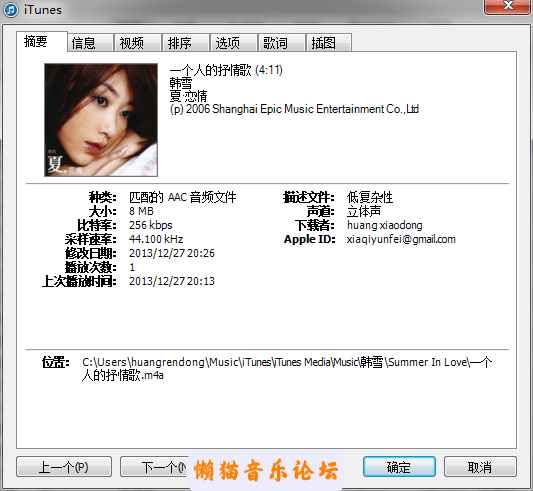Click the iTunes icon in title bar
Image resolution: width=533 pixels, height=491 pixels.
pyautogui.click(x=10, y=10)
